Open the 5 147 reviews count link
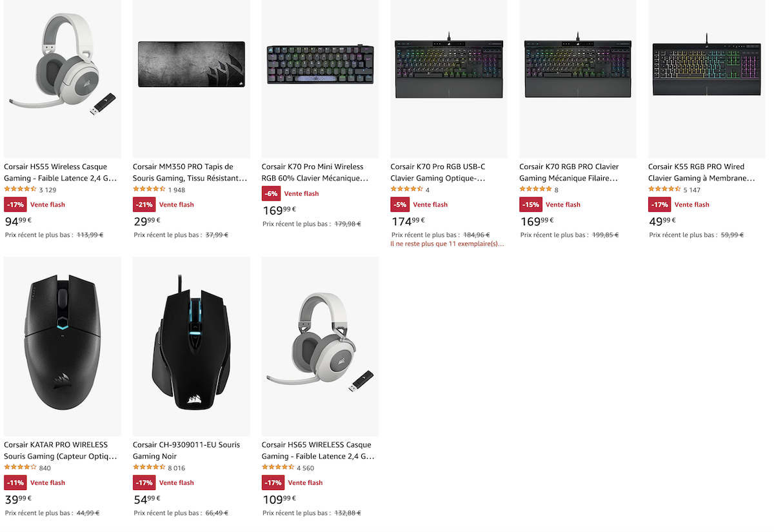Screen dimensions: 774x532 pos(692,190)
